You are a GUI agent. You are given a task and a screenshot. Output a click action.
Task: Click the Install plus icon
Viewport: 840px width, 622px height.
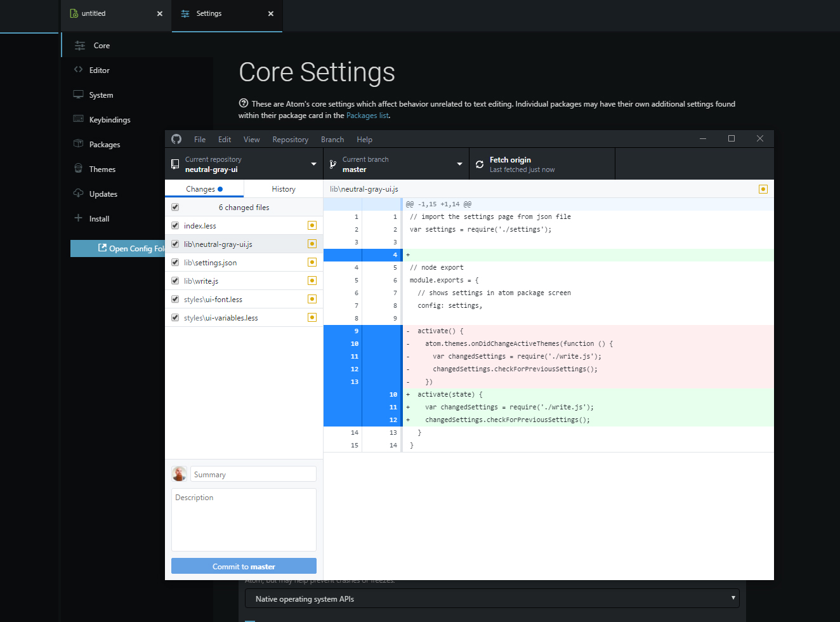(x=79, y=218)
